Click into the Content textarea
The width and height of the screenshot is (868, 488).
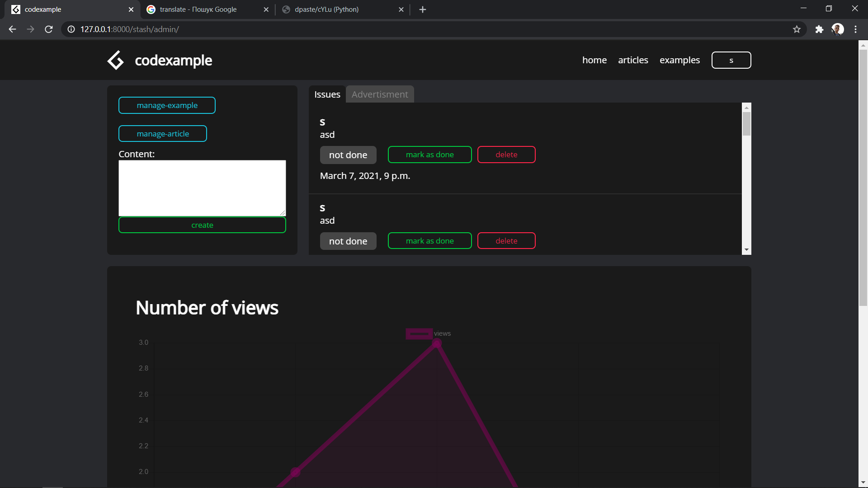[202, 188]
